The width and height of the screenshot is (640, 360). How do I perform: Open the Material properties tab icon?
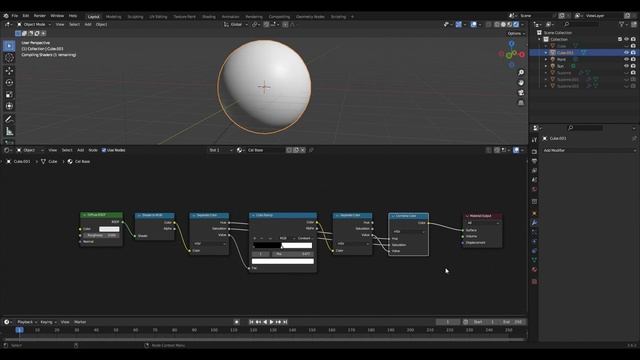[x=534, y=270]
